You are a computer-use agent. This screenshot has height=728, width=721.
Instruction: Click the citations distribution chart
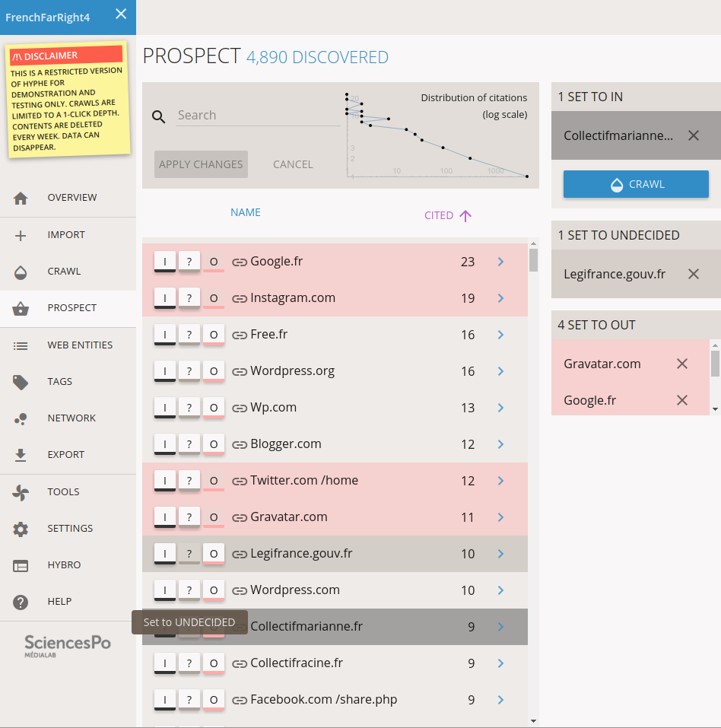pyautogui.click(x=437, y=135)
